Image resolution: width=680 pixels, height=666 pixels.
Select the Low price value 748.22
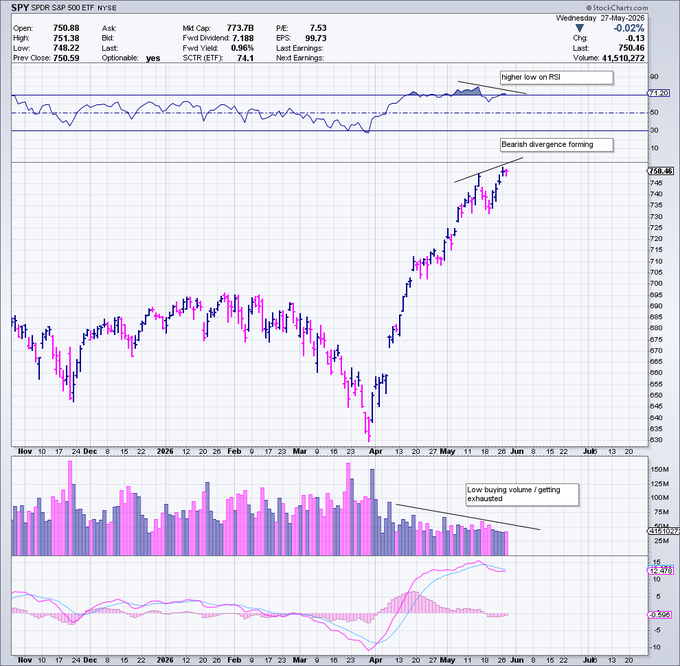(x=66, y=48)
